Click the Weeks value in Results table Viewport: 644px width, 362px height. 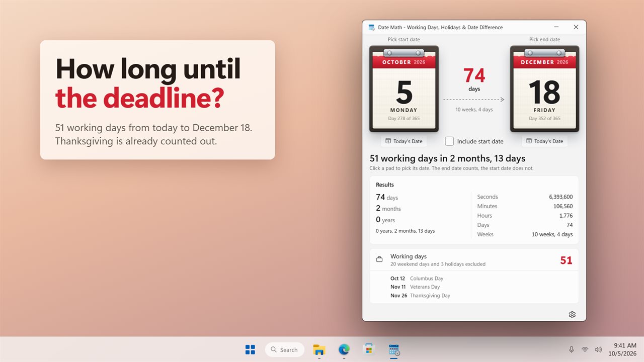pyautogui.click(x=552, y=234)
